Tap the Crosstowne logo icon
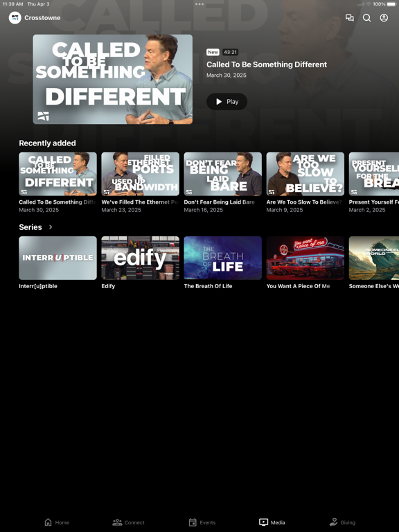This screenshot has height=532, width=399. (15, 17)
